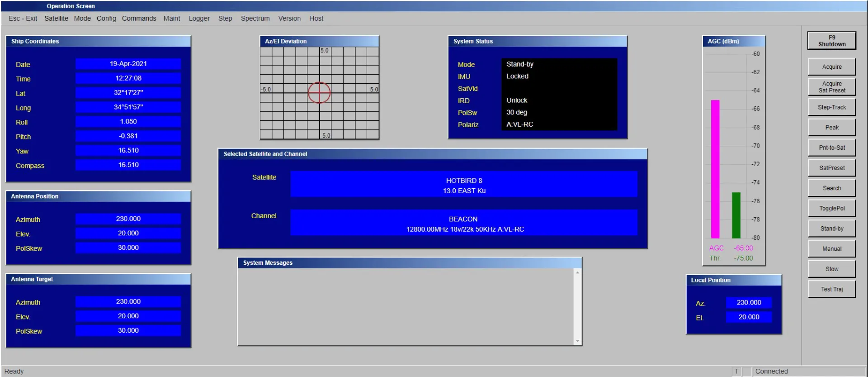868x377 pixels.
Task: Click the Antenna Target Azimuth field
Action: pyautogui.click(x=128, y=301)
